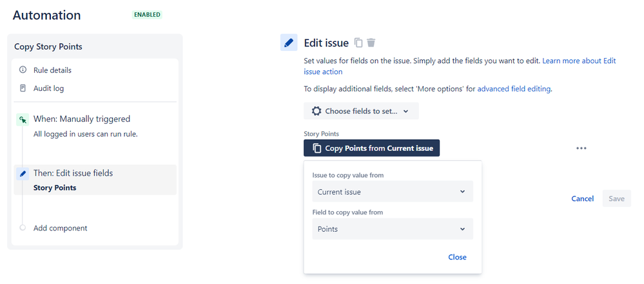644x284 pixels.
Task: Open the advanced field editing link
Action: pos(514,89)
